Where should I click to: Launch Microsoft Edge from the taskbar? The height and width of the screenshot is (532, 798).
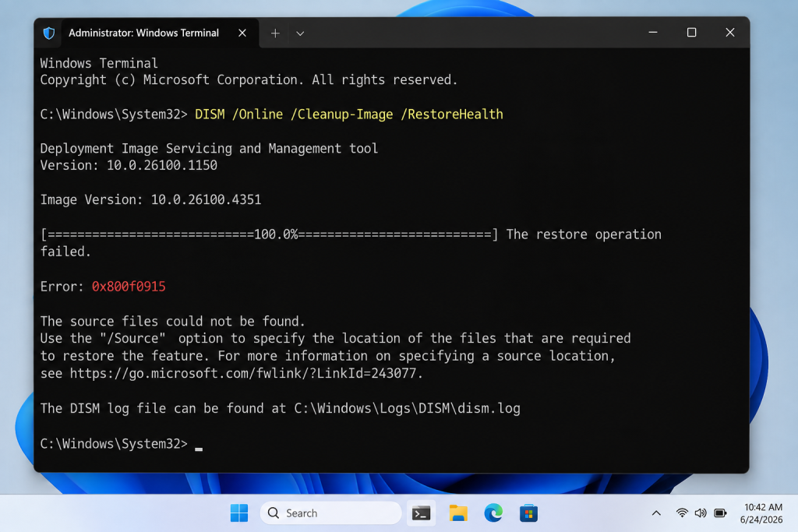493,513
